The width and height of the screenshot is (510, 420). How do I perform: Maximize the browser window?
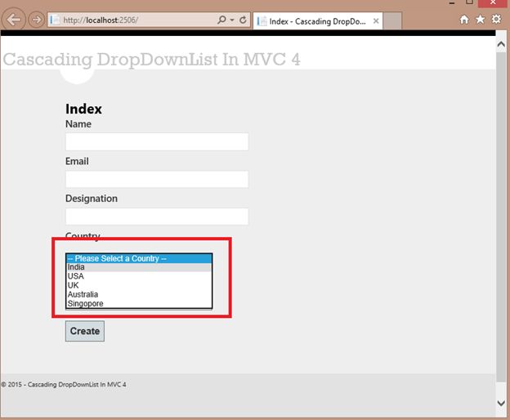point(469,2)
